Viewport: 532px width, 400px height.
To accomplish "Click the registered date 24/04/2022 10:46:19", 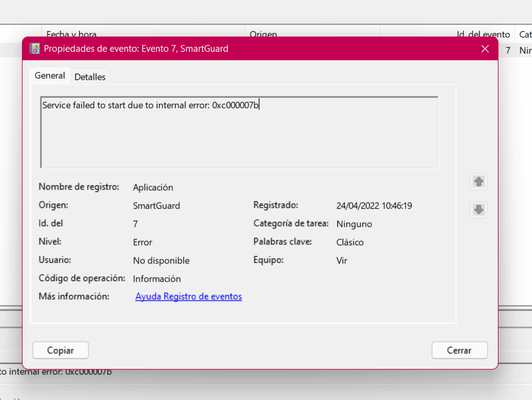I will pyautogui.click(x=374, y=206).
